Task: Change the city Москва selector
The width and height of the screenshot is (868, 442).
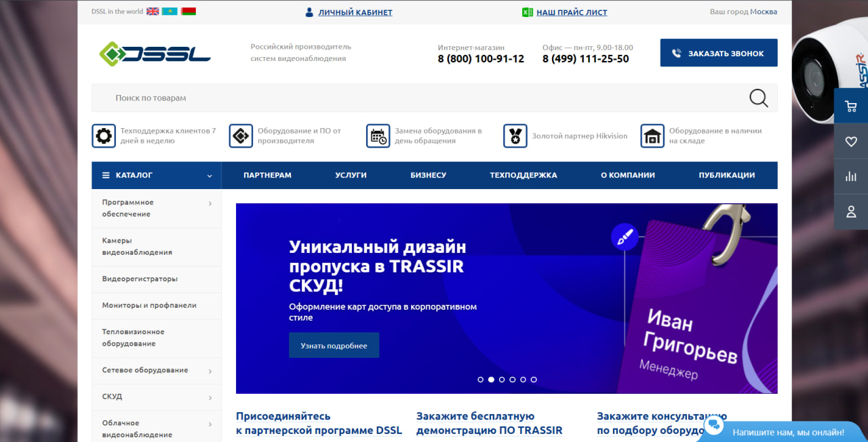Action: 764,12
